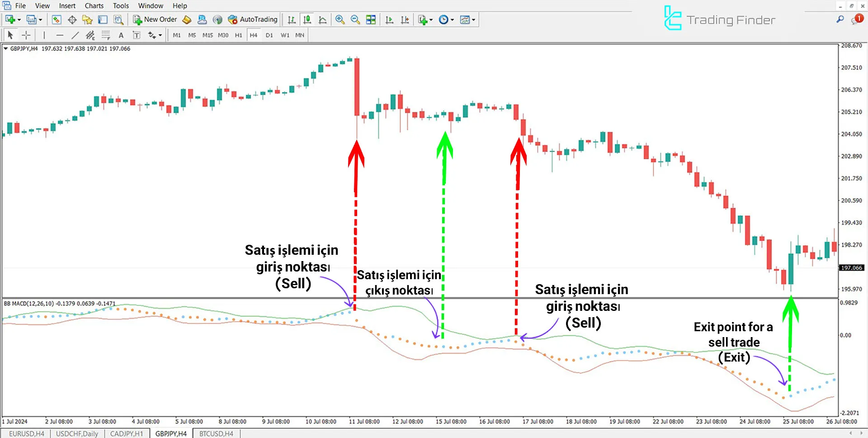This screenshot has height=438, width=868.
Task: Select the H1 timeframe button
Action: tap(238, 35)
